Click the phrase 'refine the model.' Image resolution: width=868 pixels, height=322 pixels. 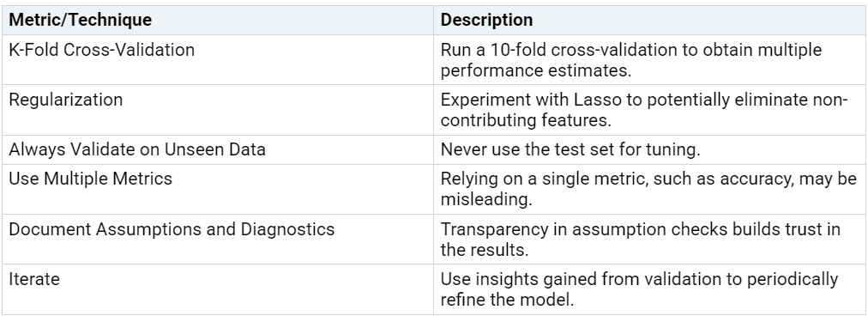tap(507, 300)
